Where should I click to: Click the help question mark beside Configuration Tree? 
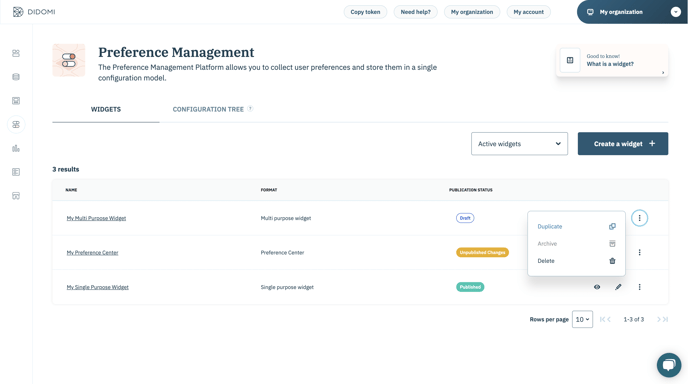pyautogui.click(x=250, y=109)
